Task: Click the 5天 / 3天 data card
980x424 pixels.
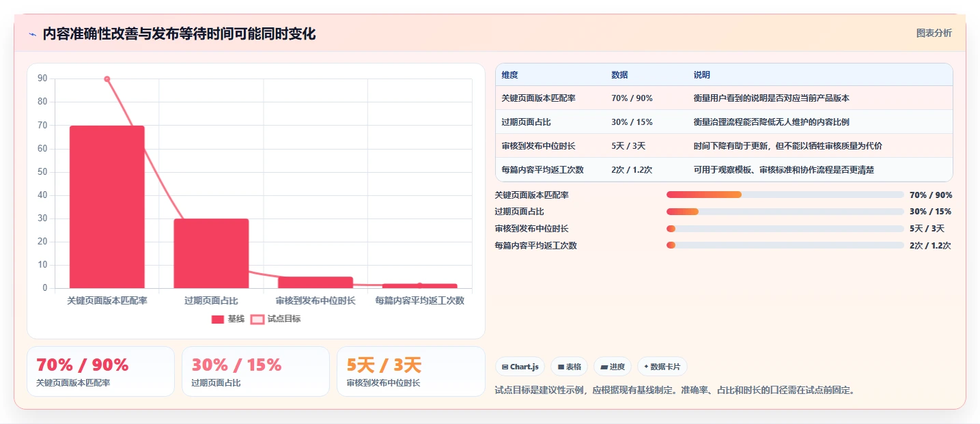Action: click(x=410, y=371)
